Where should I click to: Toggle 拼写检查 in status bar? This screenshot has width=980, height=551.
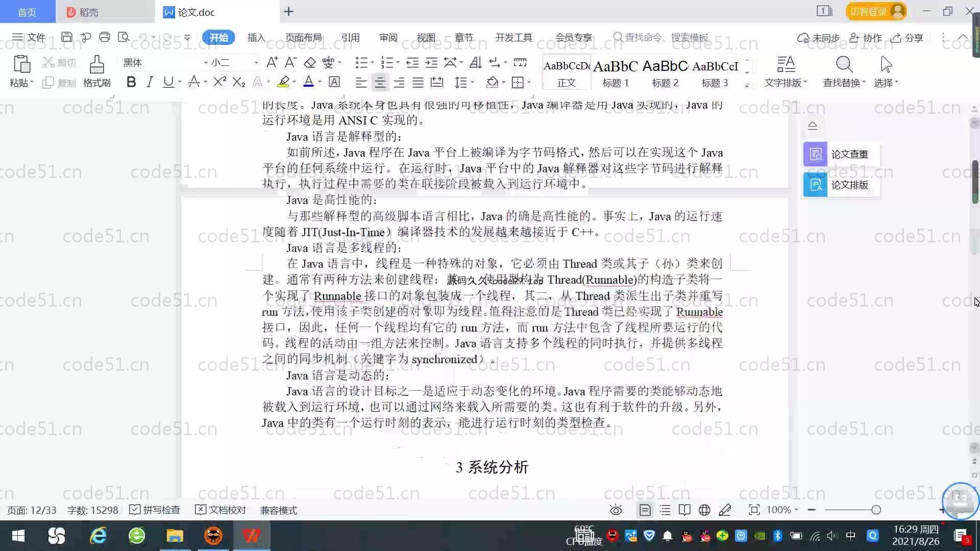(155, 510)
